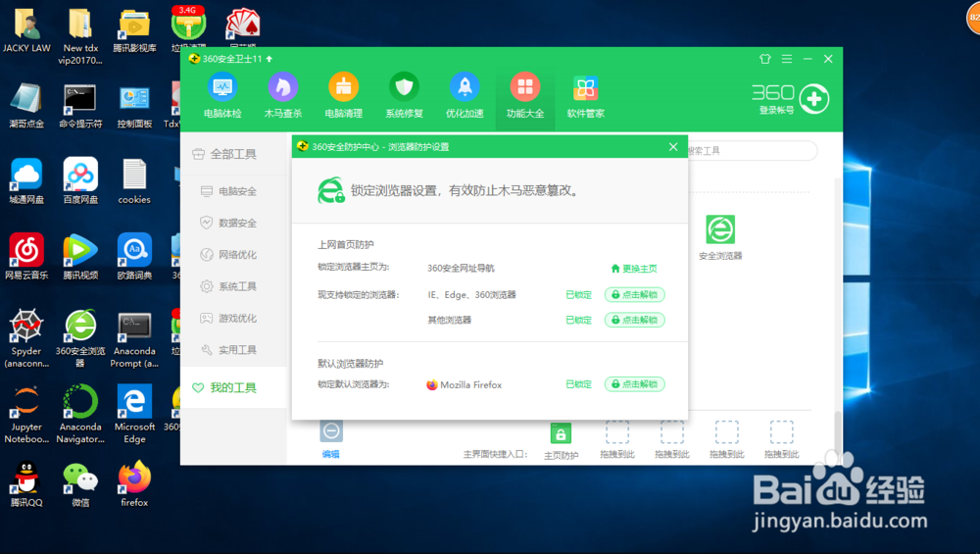Click the 360 login account plus icon

click(x=813, y=99)
